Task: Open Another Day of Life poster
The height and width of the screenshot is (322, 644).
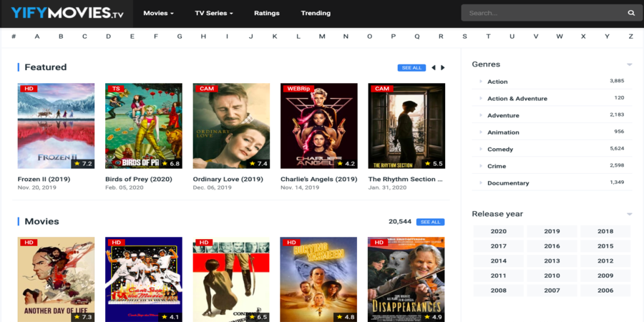Action: (56, 279)
